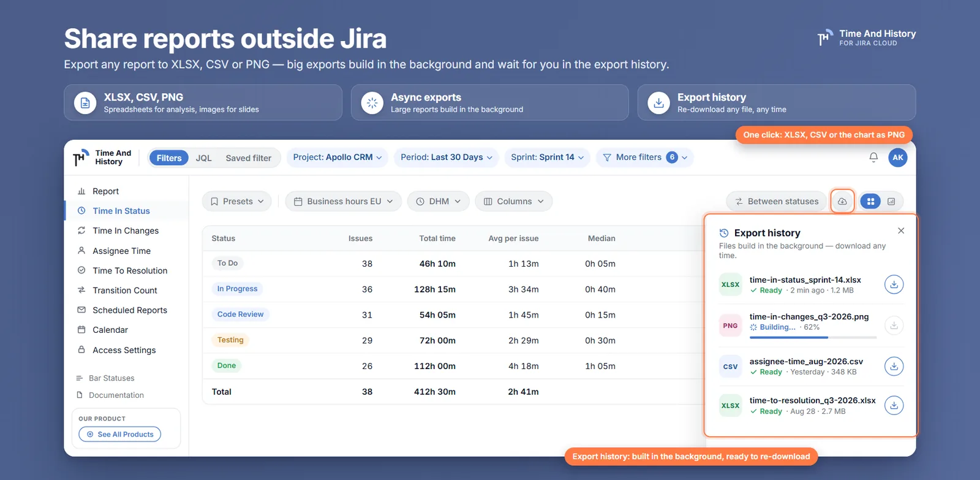Open the notifications bell

pos(873,158)
